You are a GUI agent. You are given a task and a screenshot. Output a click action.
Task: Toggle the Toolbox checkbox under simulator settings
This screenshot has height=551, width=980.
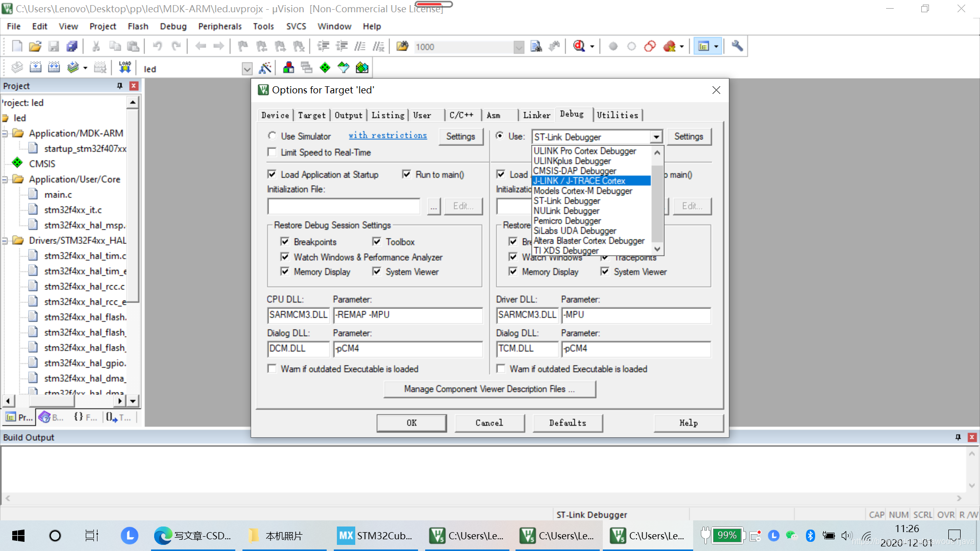tap(377, 241)
